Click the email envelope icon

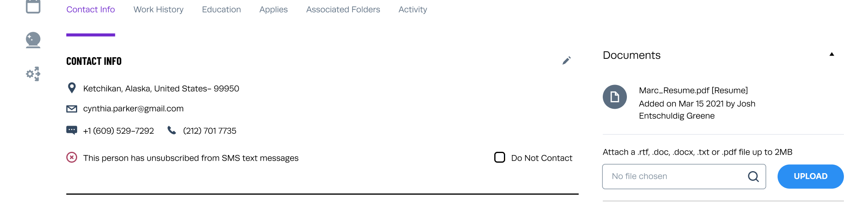[x=72, y=109]
